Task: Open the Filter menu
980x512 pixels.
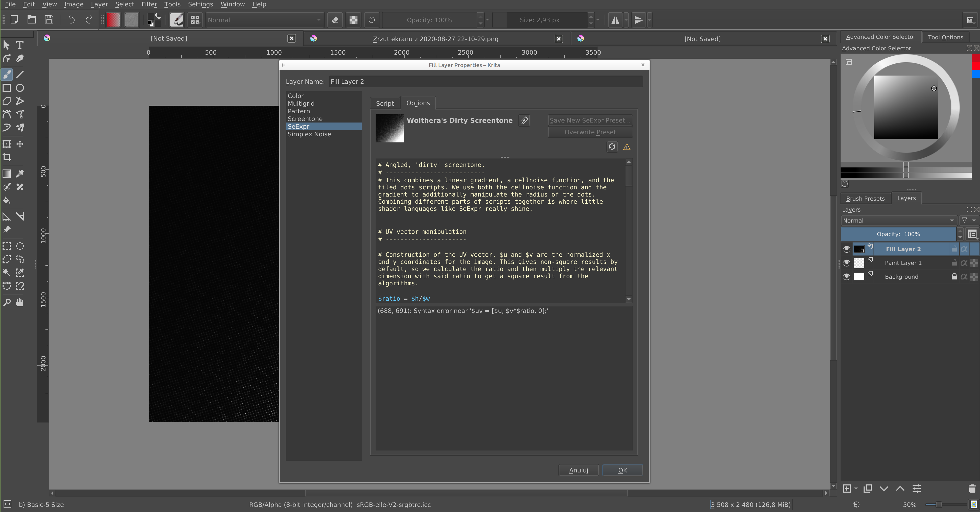Action: [149, 4]
